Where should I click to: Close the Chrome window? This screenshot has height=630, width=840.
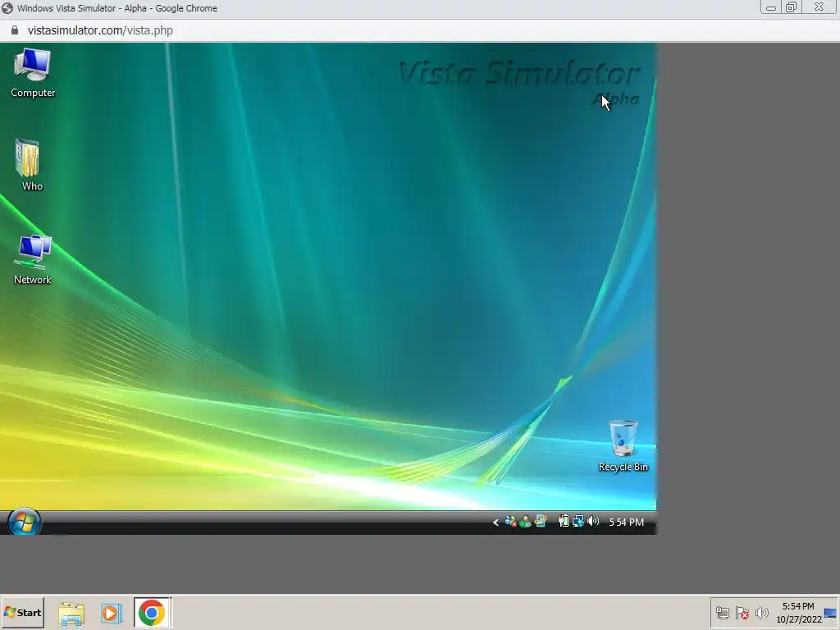819,7
